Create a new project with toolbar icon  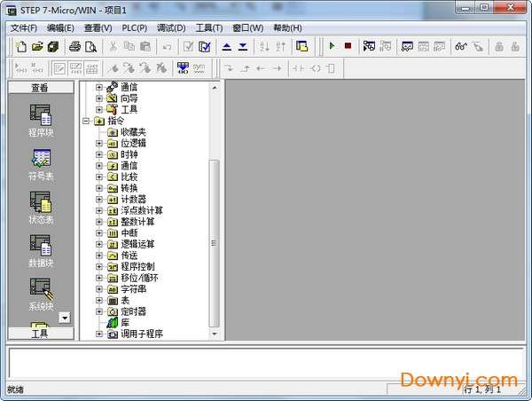tap(21, 46)
